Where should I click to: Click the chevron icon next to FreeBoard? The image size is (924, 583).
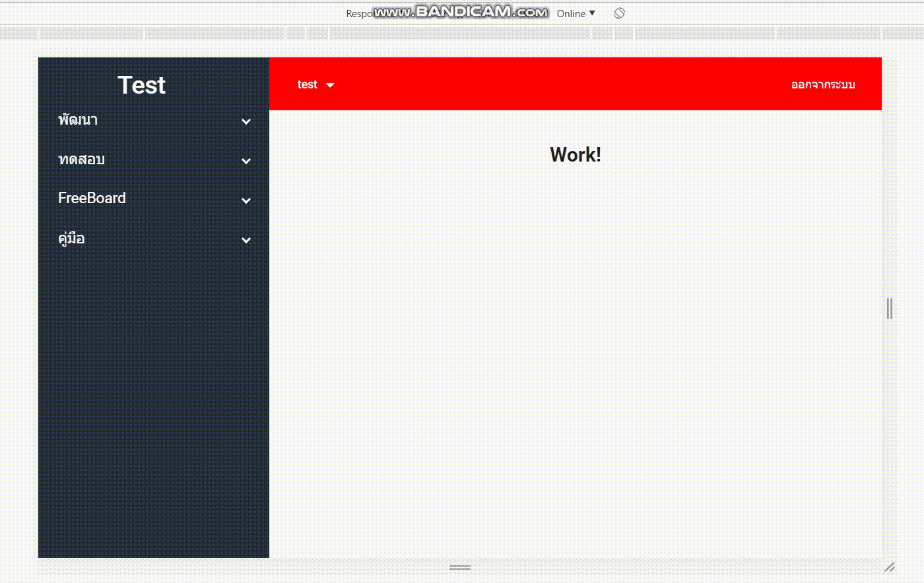click(246, 200)
